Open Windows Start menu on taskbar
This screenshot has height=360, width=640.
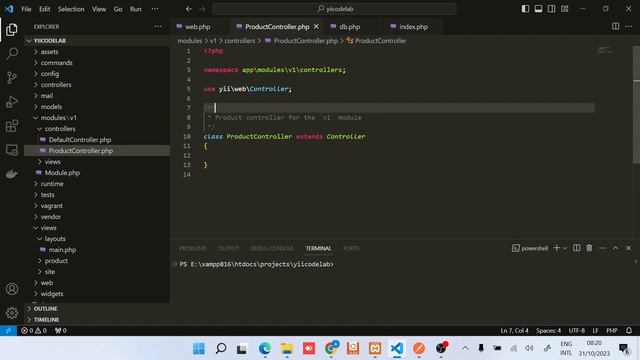[x=199, y=348]
